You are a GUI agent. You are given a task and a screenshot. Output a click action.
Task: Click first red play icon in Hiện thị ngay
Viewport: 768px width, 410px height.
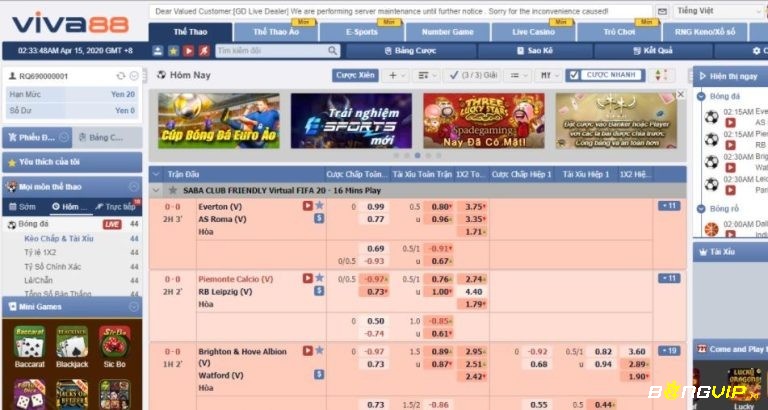click(x=730, y=122)
